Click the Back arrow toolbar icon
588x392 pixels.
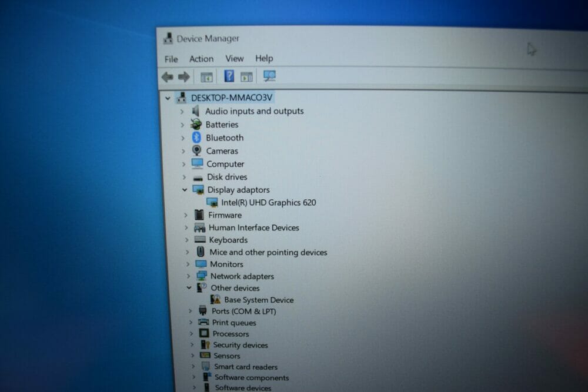pos(167,77)
